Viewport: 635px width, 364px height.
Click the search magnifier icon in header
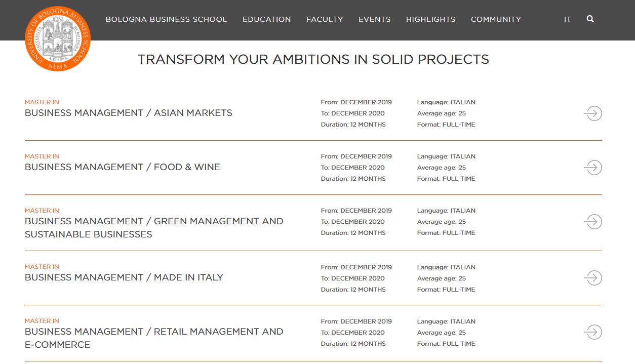pyautogui.click(x=590, y=19)
